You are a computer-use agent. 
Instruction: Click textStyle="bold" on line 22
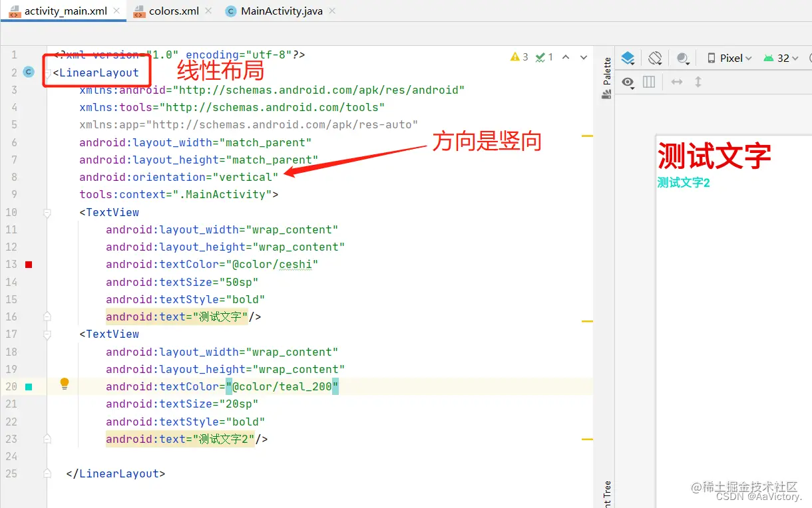185,422
